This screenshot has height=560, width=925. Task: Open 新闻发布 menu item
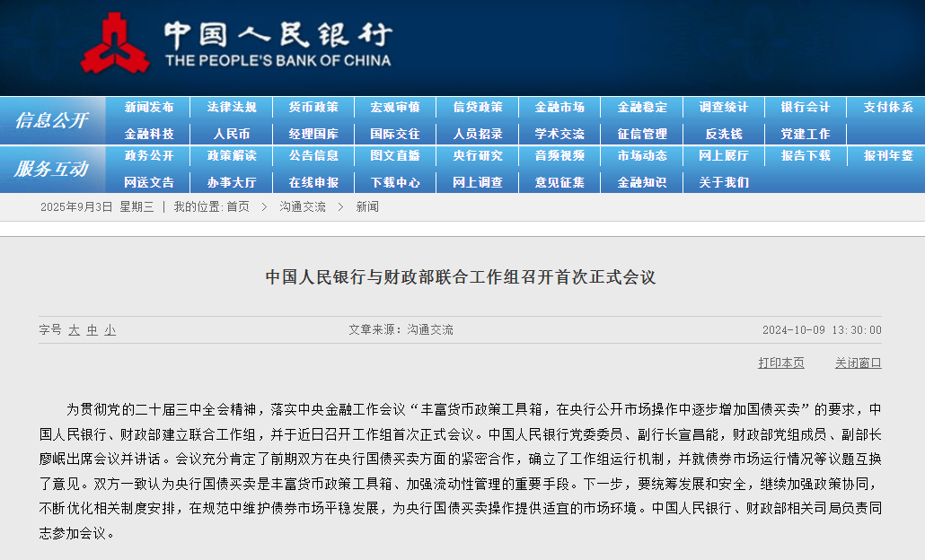pyautogui.click(x=149, y=108)
